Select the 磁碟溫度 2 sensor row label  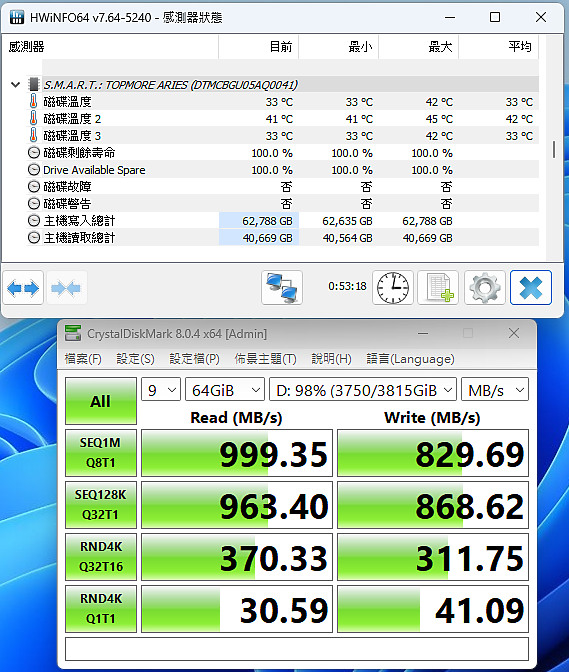pos(72,119)
